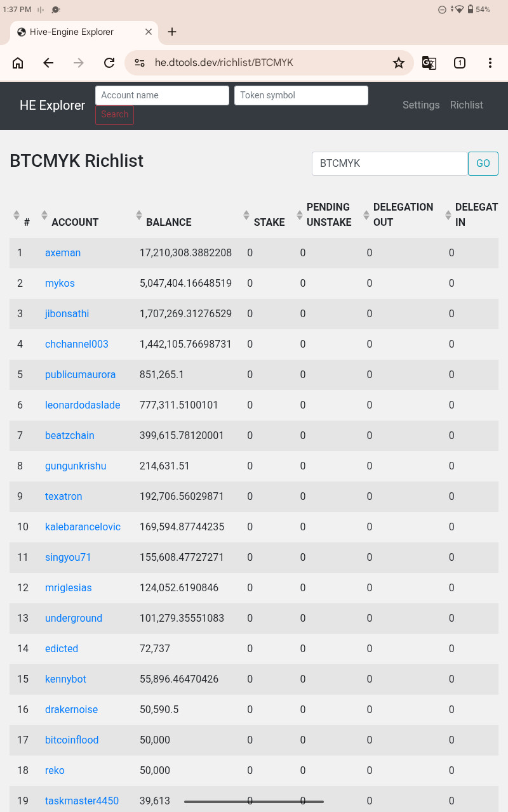Sort the table by the BALANCE column arrows
Viewport: 508px width, 812px height.
pos(139,215)
